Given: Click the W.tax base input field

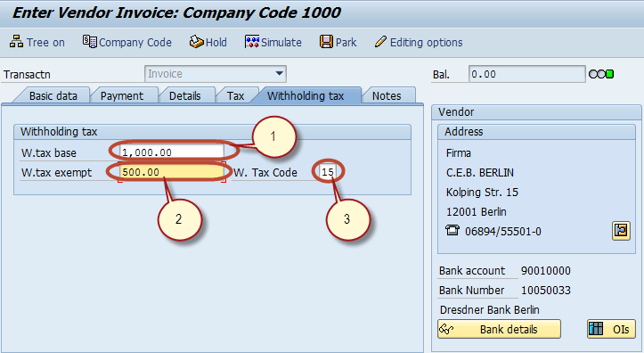Looking at the screenshot, I should pyautogui.click(x=172, y=152).
